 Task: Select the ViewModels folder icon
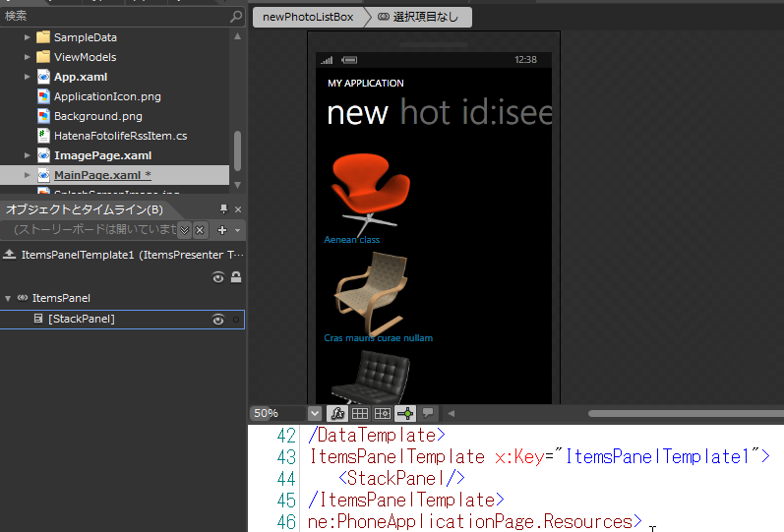click(x=43, y=56)
